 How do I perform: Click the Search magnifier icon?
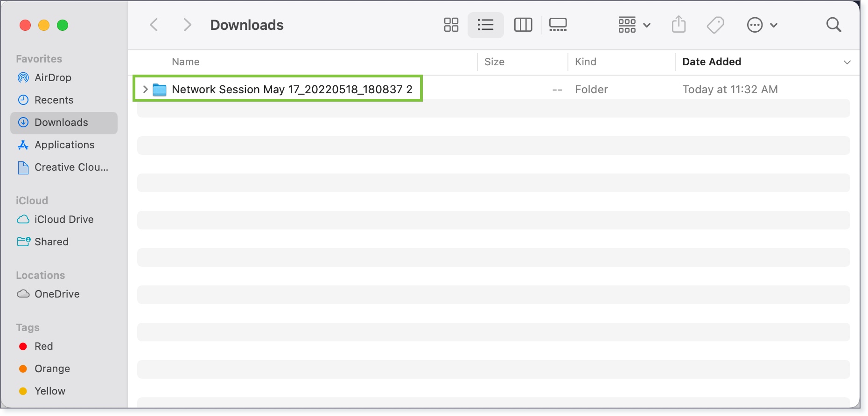[x=833, y=25]
